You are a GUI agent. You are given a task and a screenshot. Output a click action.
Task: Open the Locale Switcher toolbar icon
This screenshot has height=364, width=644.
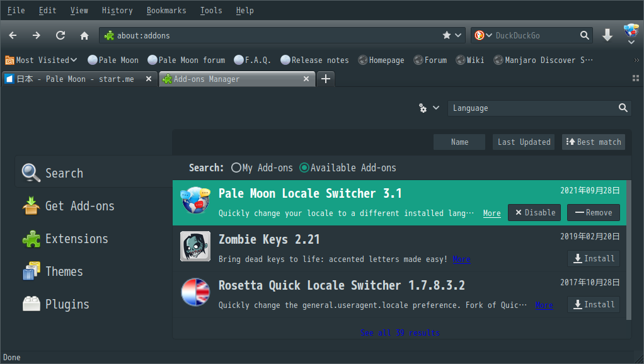click(x=631, y=30)
